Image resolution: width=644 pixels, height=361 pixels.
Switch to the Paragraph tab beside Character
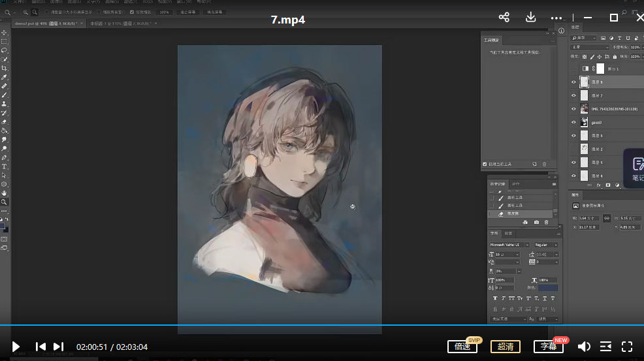point(508,234)
